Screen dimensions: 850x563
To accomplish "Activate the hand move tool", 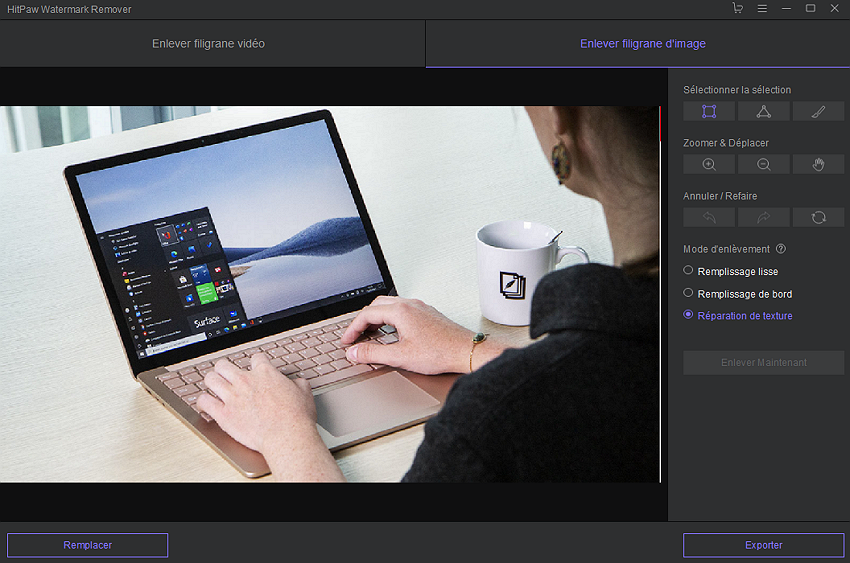I will pyautogui.click(x=818, y=164).
